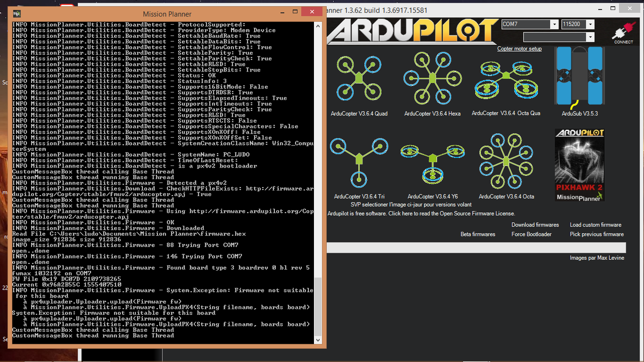
Task: Open the Copter motor setup link
Action: (x=519, y=49)
